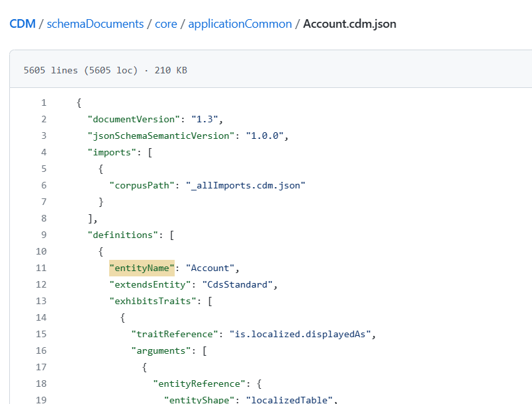Navigate to the schemaDocuments folder
The width and height of the screenshot is (532, 404).
click(x=95, y=23)
